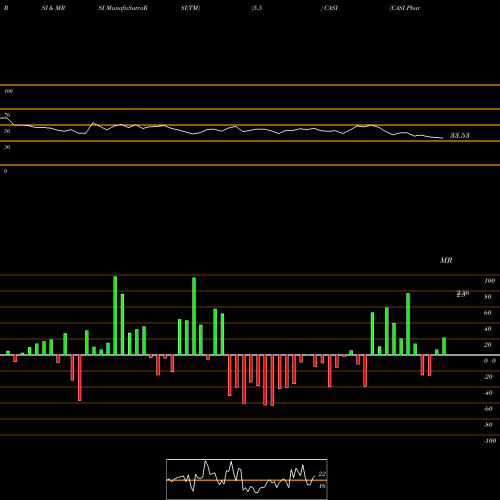Click the 'SI(TM)' header label
This screenshot has width=500, height=500.
pos(190,8)
